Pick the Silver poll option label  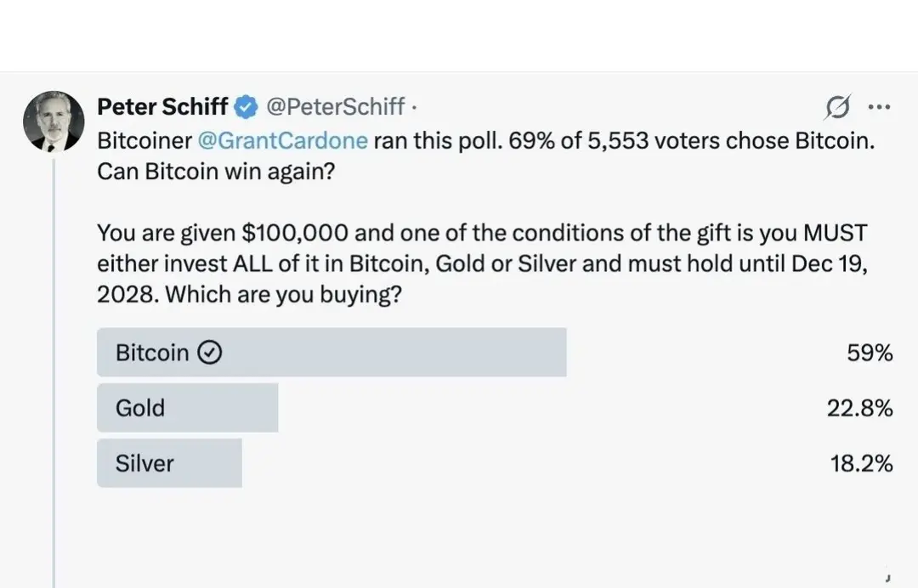pyautogui.click(x=144, y=463)
